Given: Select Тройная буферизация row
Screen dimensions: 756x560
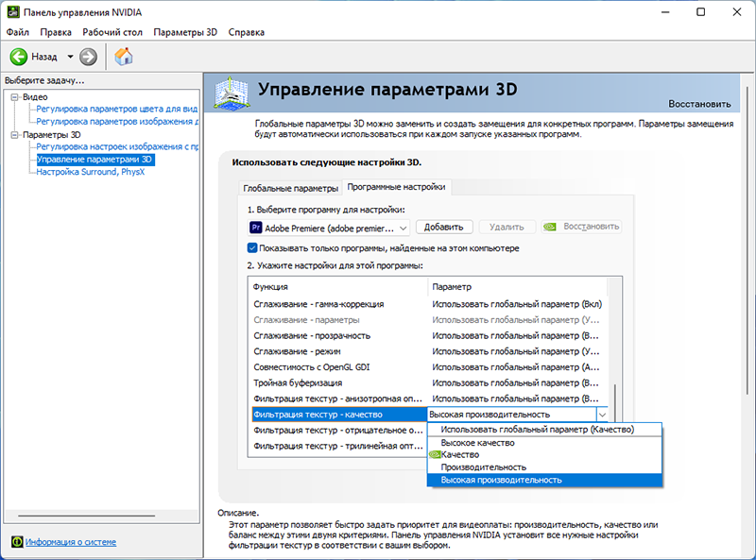Looking at the screenshot, I should [428, 382].
